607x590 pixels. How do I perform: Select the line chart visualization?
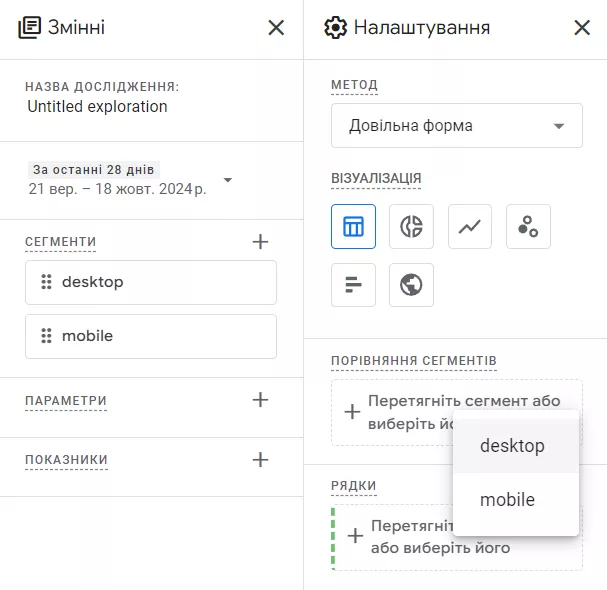tap(470, 226)
